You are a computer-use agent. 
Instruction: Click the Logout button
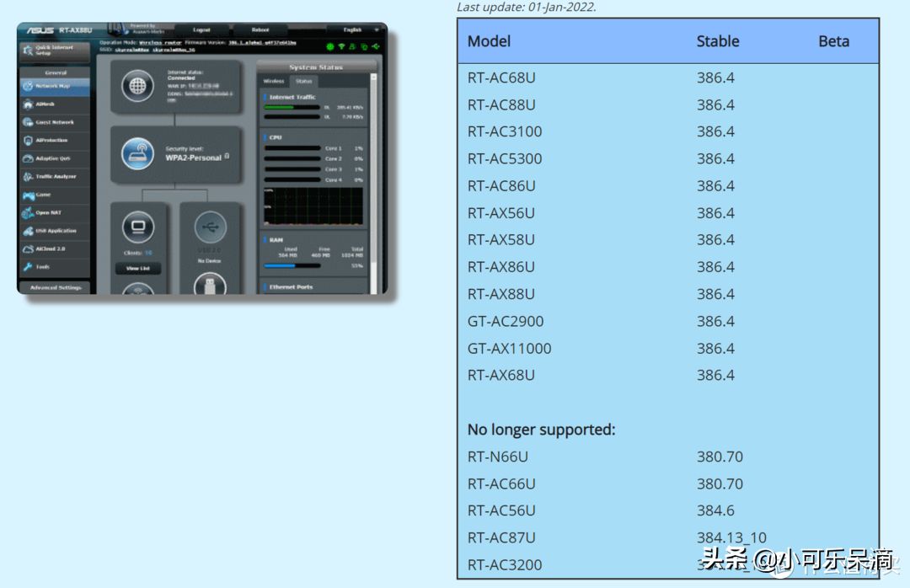[201, 29]
